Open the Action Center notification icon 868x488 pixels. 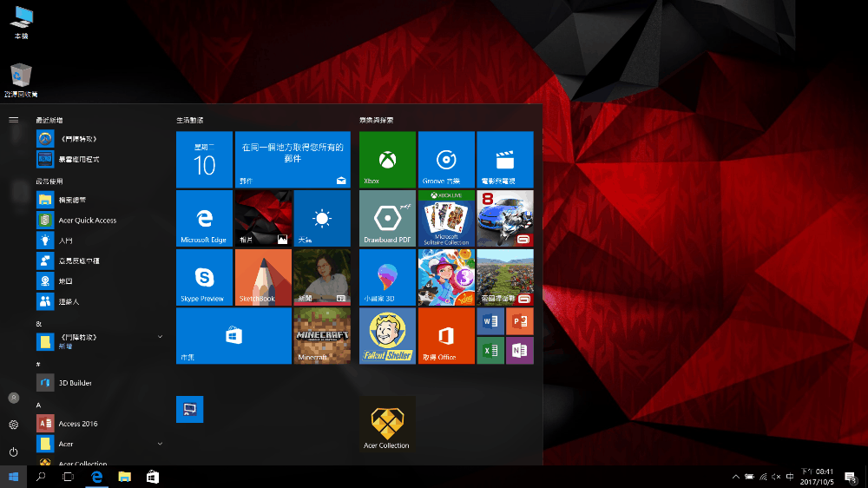[851, 477]
